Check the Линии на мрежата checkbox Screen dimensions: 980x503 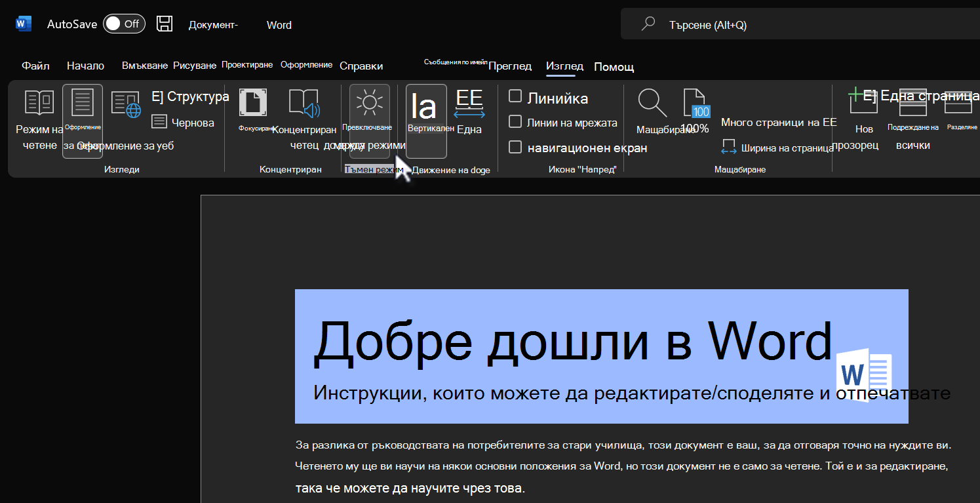click(x=515, y=122)
